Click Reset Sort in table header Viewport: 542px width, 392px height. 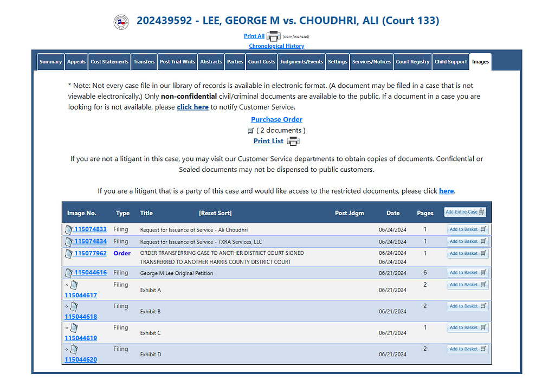pos(215,213)
